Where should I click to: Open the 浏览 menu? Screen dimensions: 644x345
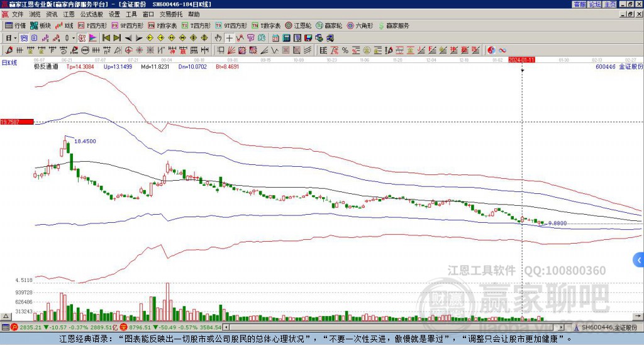pyautogui.click(x=35, y=14)
